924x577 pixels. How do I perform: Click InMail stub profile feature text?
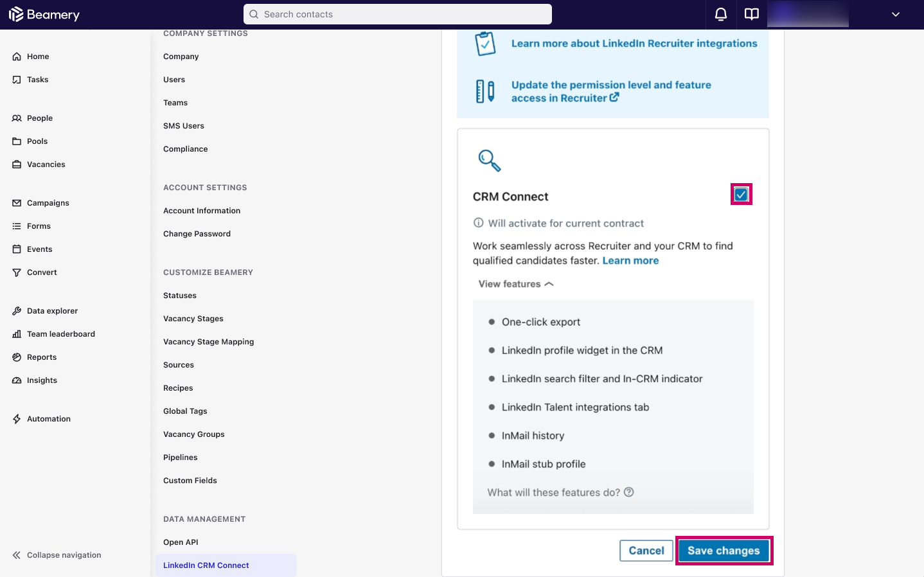pos(544,464)
